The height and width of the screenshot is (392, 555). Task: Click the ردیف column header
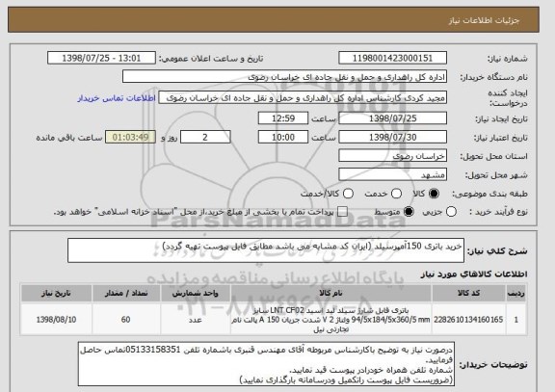(516, 294)
